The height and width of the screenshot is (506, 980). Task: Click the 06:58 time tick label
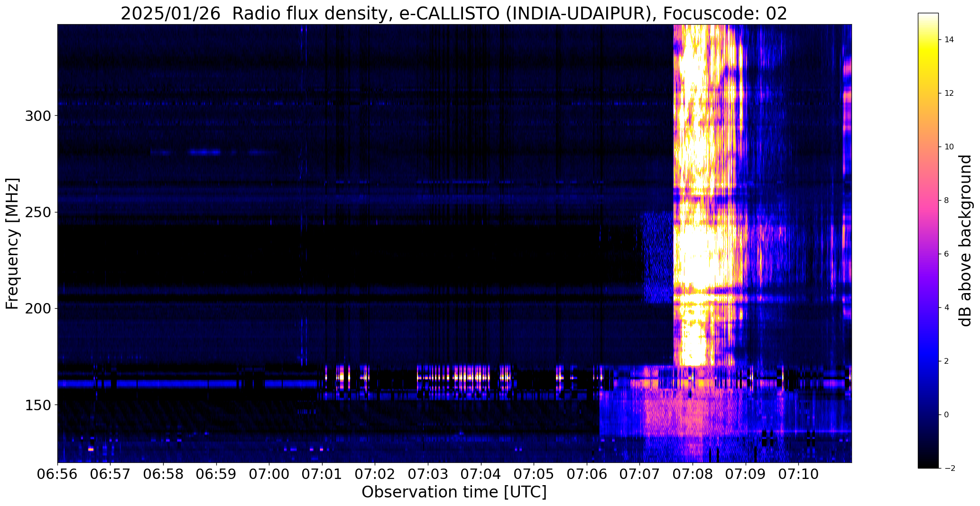164,474
